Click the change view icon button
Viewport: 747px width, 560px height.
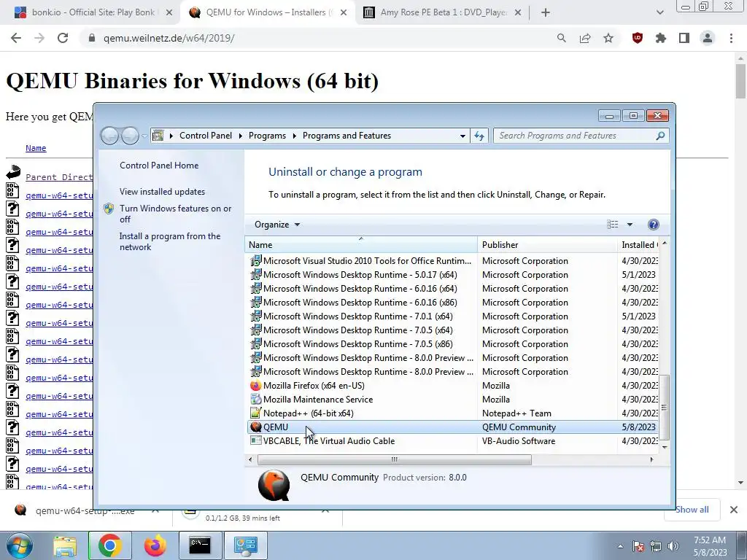[613, 225]
